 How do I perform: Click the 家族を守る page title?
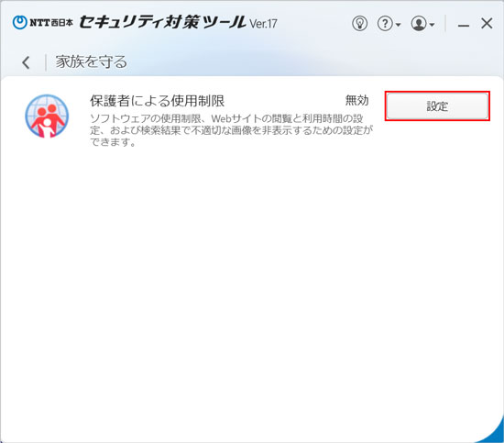[x=92, y=61]
